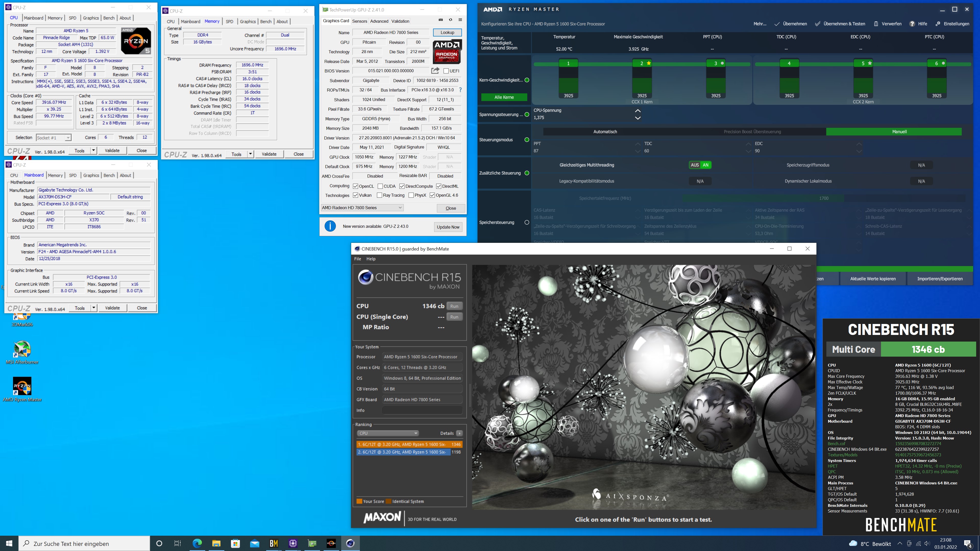
Task: Switch to Ryzen Master taskbar icon
Action: point(331,543)
